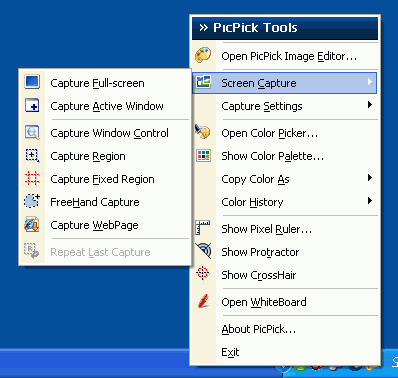The height and width of the screenshot is (378, 398).
Task: Expand the Color History submenu arrow
Action: (x=369, y=201)
